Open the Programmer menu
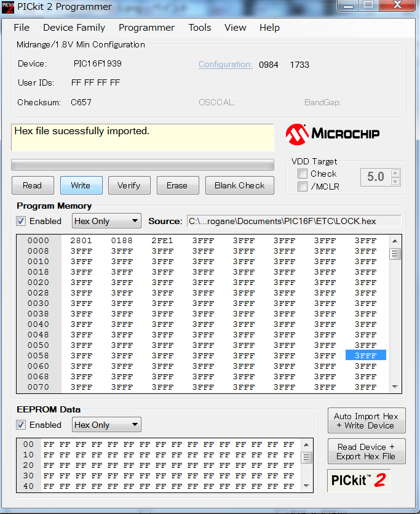420x514 pixels. click(146, 28)
